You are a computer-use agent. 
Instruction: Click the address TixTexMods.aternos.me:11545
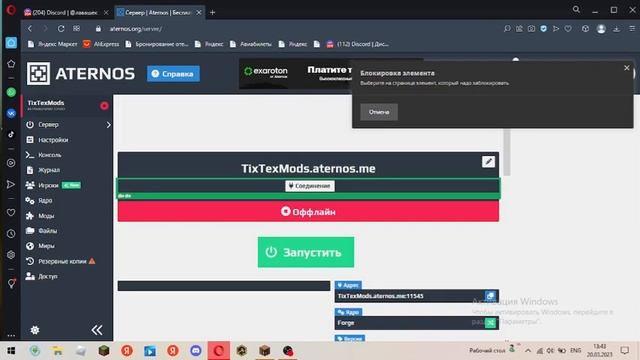[380, 296]
